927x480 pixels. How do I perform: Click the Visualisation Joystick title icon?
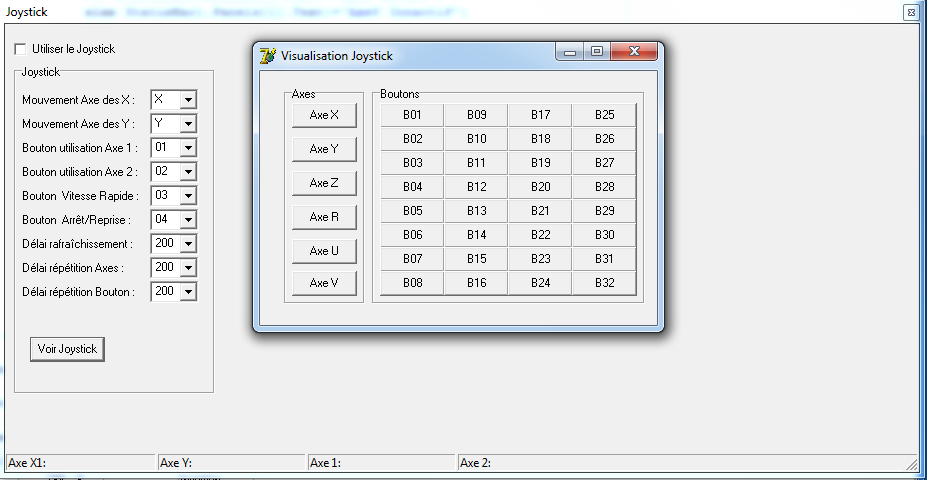(268, 56)
